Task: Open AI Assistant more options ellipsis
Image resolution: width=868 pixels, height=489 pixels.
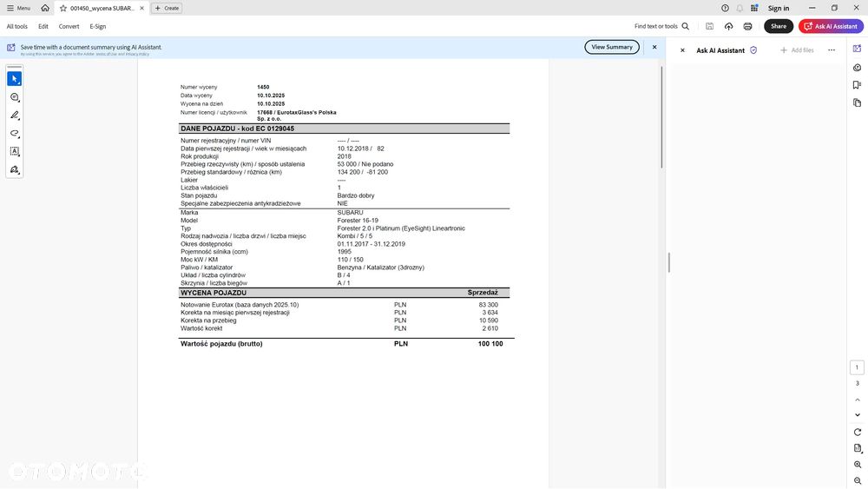Action: pyautogui.click(x=832, y=50)
